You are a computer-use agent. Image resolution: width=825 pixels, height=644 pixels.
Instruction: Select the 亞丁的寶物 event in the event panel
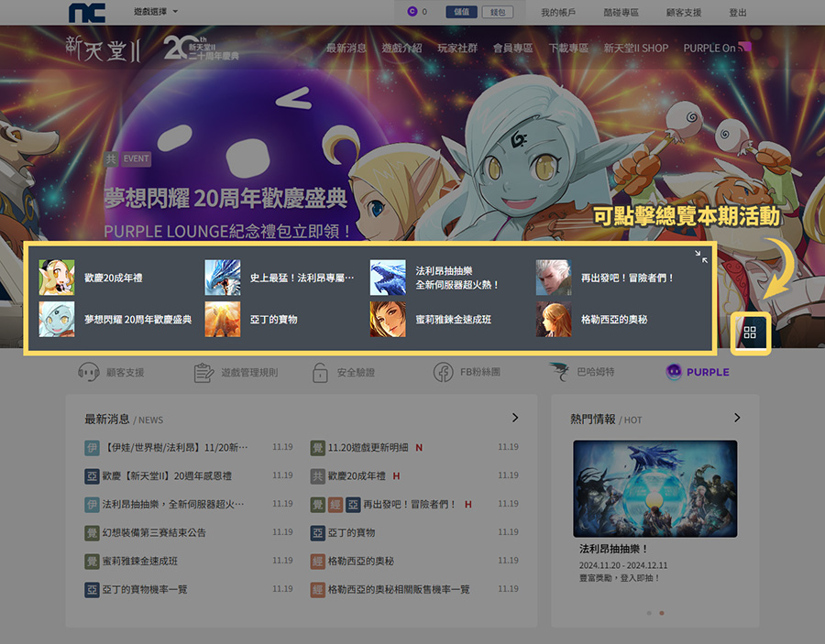tap(273, 320)
